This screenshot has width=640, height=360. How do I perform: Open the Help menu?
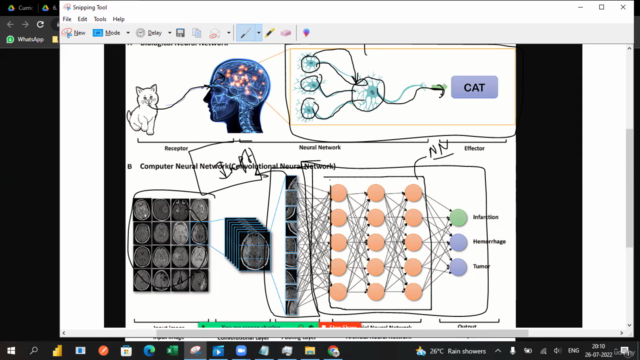click(118, 19)
